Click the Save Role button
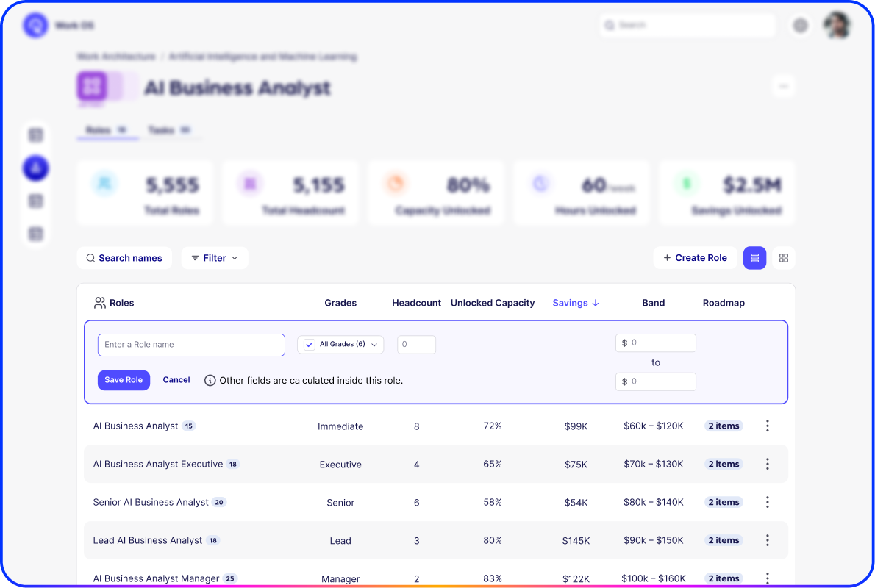 [x=124, y=380]
